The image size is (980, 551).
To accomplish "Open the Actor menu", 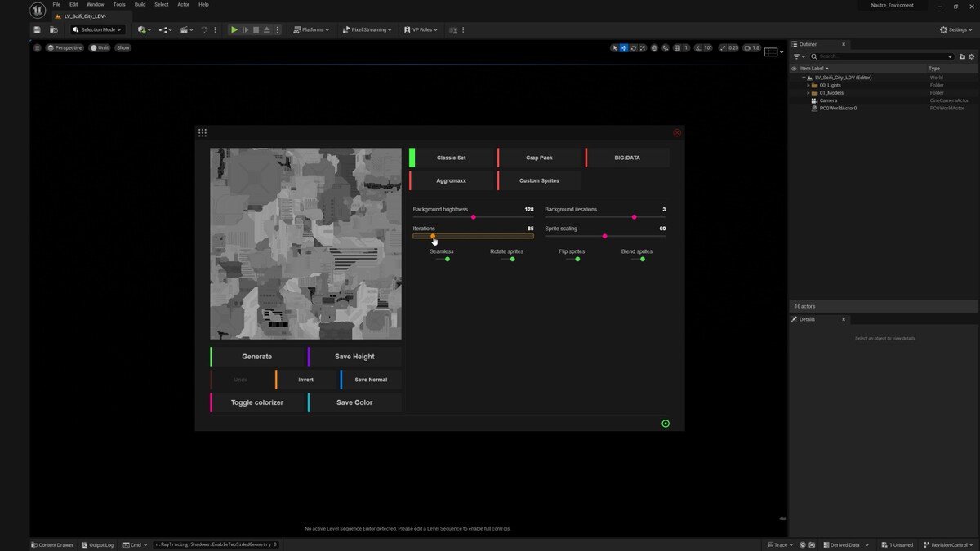I will [x=184, y=4].
